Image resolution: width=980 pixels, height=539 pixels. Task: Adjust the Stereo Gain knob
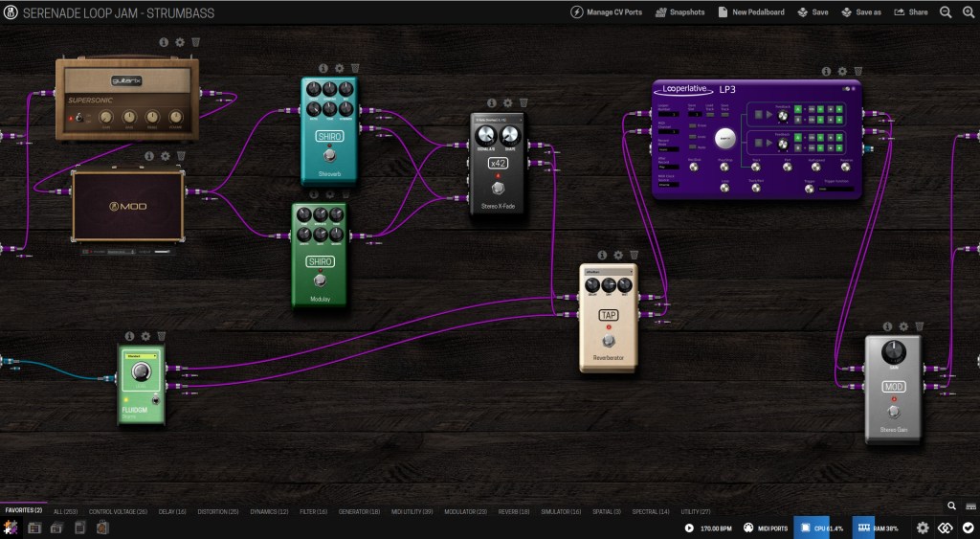[894, 352]
